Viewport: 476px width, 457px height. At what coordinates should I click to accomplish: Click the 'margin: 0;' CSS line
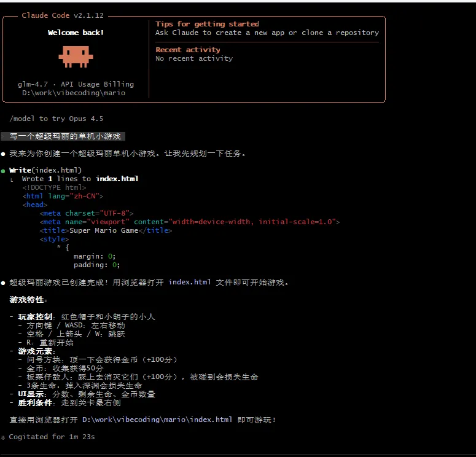pyautogui.click(x=95, y=257)
